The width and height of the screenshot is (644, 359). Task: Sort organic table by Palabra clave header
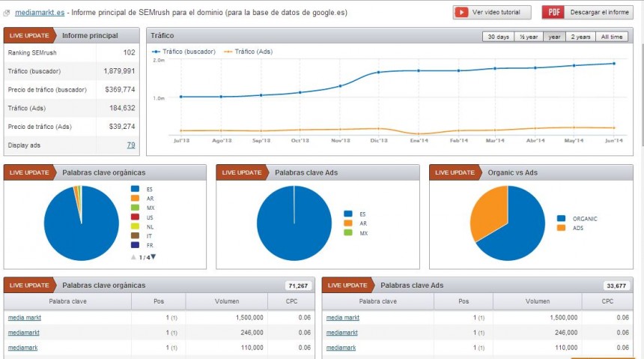point(67,301)
